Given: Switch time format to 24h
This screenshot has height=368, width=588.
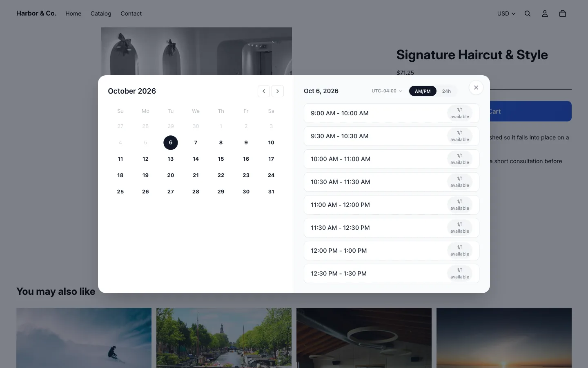Looking at the screenshot, I should tap(446, 91).
